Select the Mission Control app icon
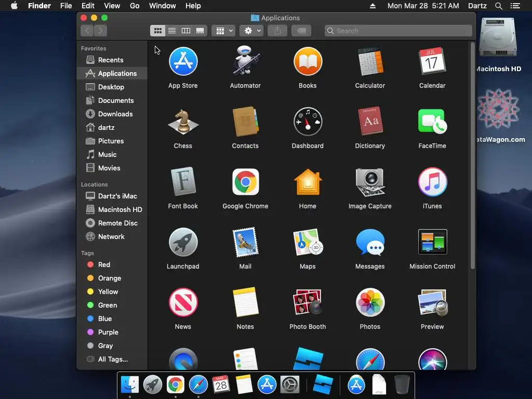Screen dimensions: 532x399 [x=432, y=242]
